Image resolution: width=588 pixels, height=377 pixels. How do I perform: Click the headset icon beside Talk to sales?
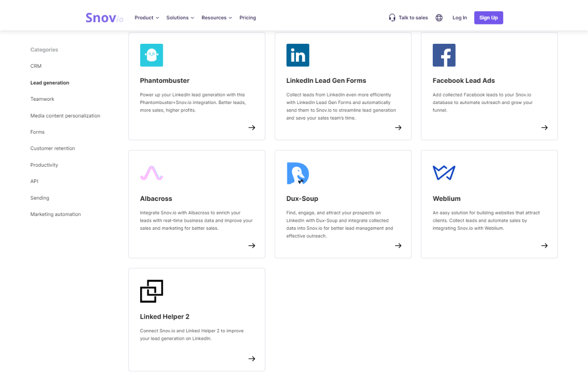pos(392,18)
